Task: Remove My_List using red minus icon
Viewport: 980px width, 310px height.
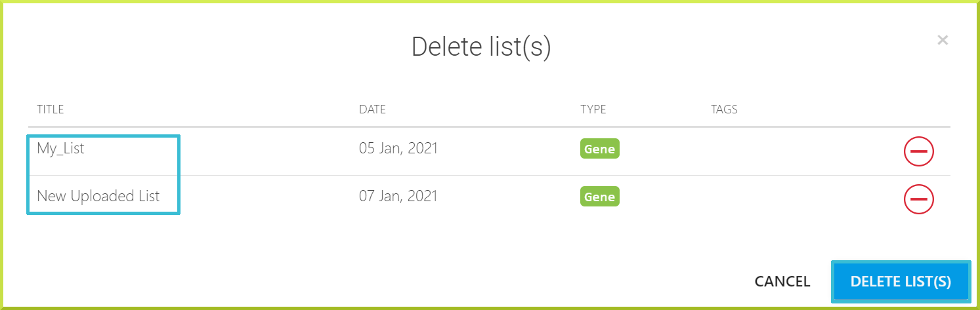Action: click(x=919, y=151)
